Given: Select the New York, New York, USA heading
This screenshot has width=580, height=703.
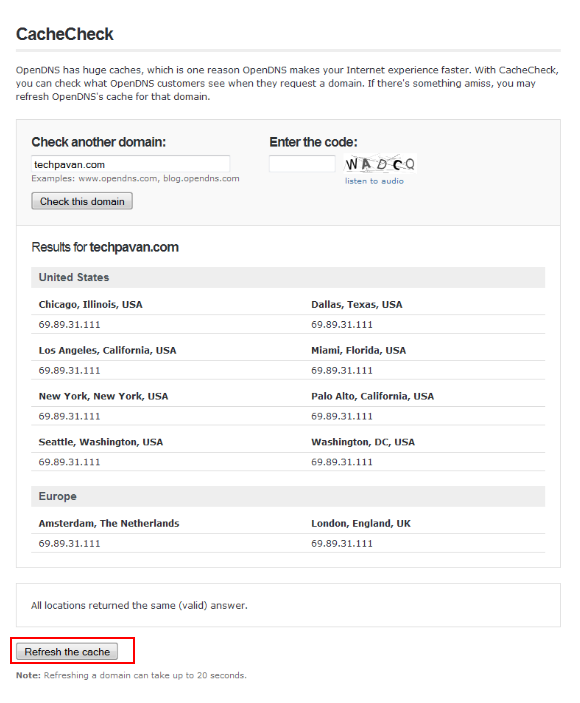Looking at the screenshot, I should pos(104,396).
